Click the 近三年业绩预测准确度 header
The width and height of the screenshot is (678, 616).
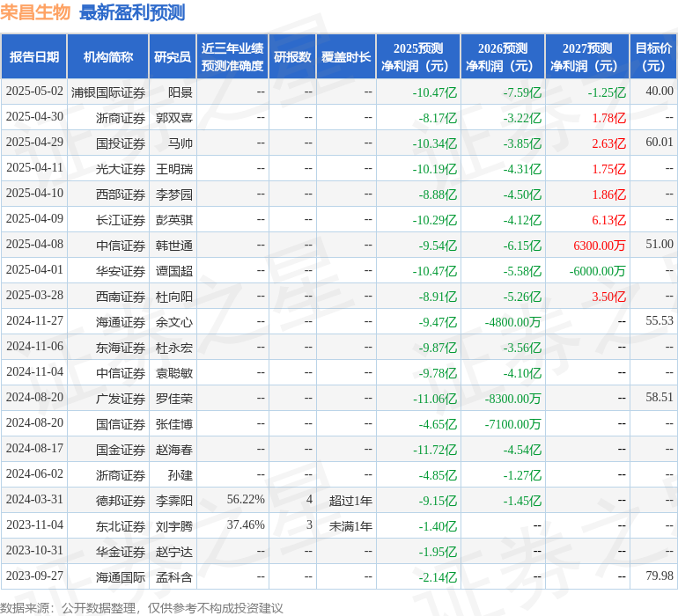(232, 57)
